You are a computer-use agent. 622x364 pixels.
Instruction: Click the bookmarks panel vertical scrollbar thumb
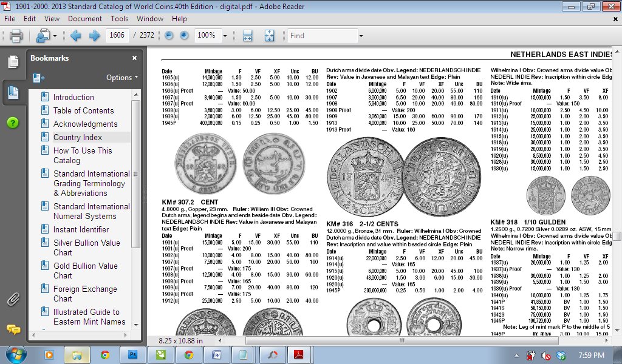click(x=135, y=174)
